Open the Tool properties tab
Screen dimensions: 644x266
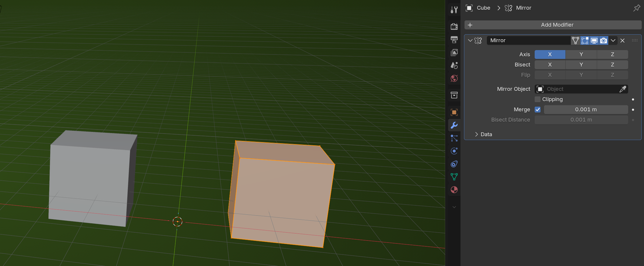pyautogui.click(x=454, y=10)
